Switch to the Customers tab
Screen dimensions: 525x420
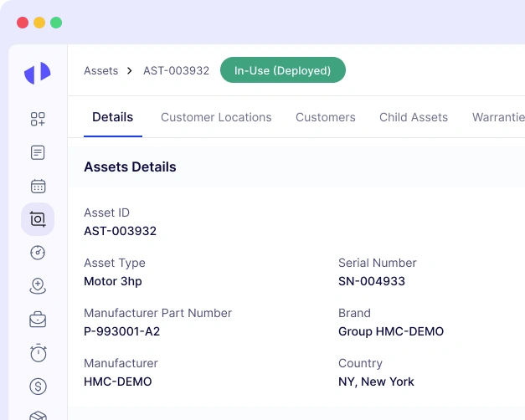(x=326, y=117)
